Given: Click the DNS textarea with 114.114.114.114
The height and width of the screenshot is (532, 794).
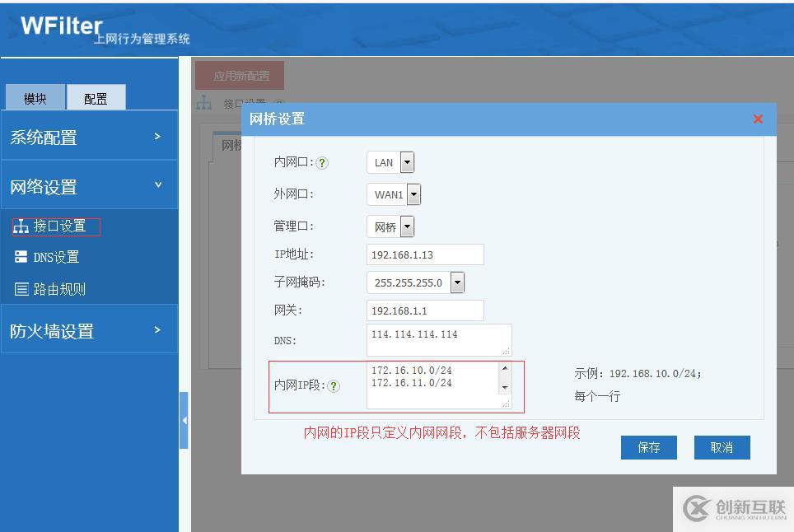Looking at the screenshot, I should click(439, 340).
